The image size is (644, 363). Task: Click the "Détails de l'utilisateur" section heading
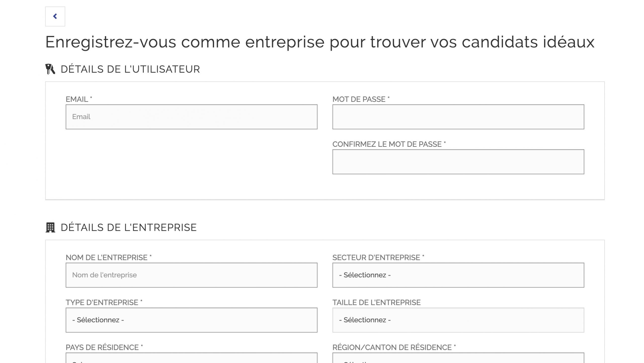click(x=130, y=69)
